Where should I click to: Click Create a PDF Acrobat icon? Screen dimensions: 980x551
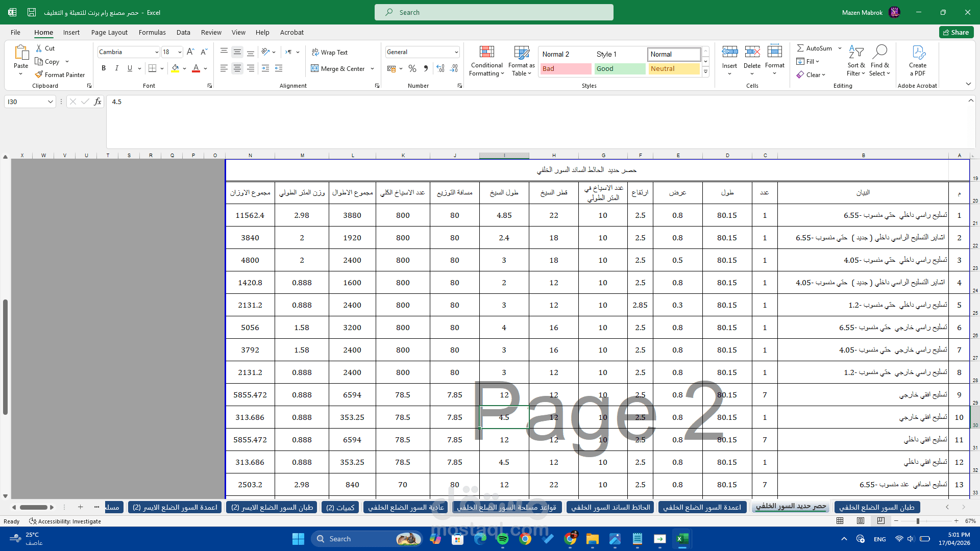pos(918,61)
